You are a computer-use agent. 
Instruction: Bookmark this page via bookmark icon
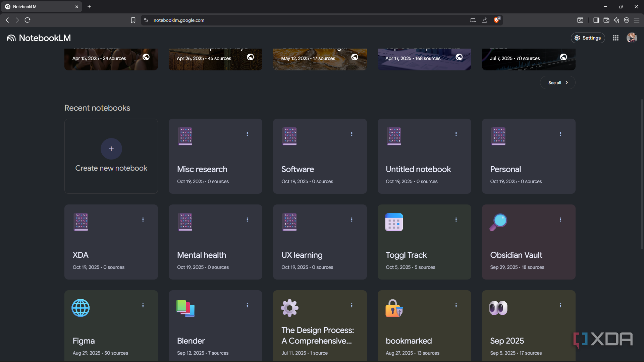[x=133, y=20]
